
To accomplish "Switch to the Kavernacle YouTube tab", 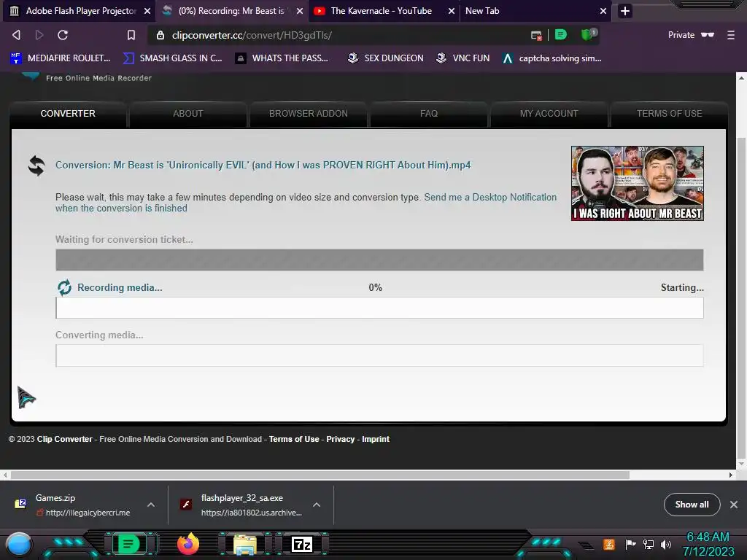I will pos(381,11).
